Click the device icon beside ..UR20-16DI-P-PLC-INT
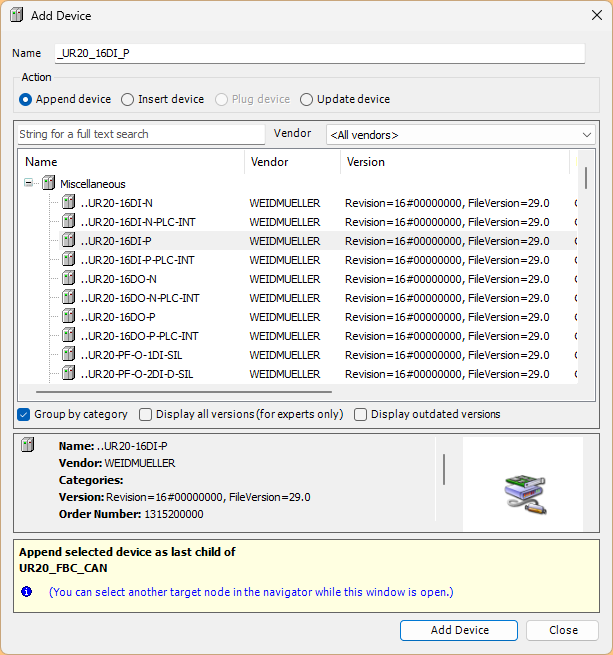 [69, 259]
